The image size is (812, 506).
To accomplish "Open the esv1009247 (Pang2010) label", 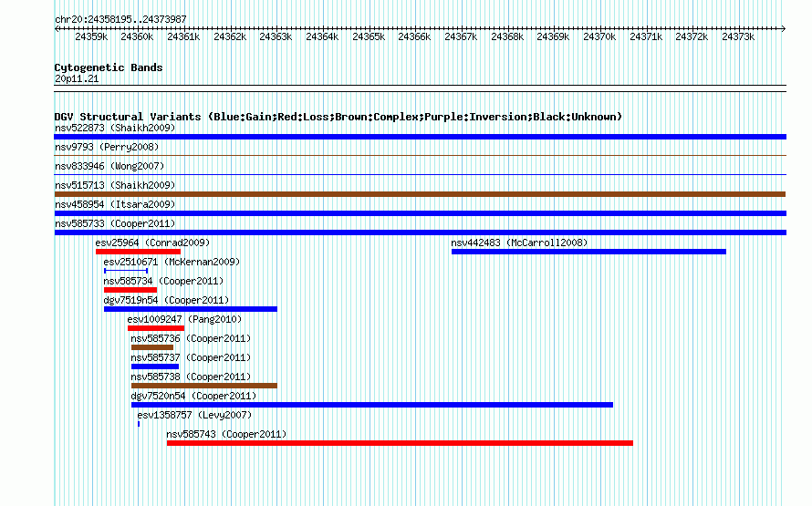I will pyautogui.click(x=184, y=319).
